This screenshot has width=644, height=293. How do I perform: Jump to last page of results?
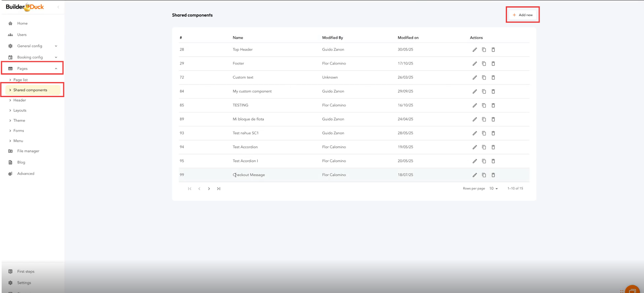tap(219, 189)
